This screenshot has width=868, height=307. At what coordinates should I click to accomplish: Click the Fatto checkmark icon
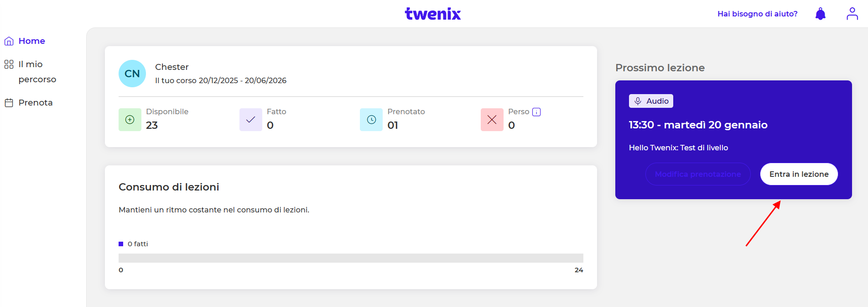[250, 120]
